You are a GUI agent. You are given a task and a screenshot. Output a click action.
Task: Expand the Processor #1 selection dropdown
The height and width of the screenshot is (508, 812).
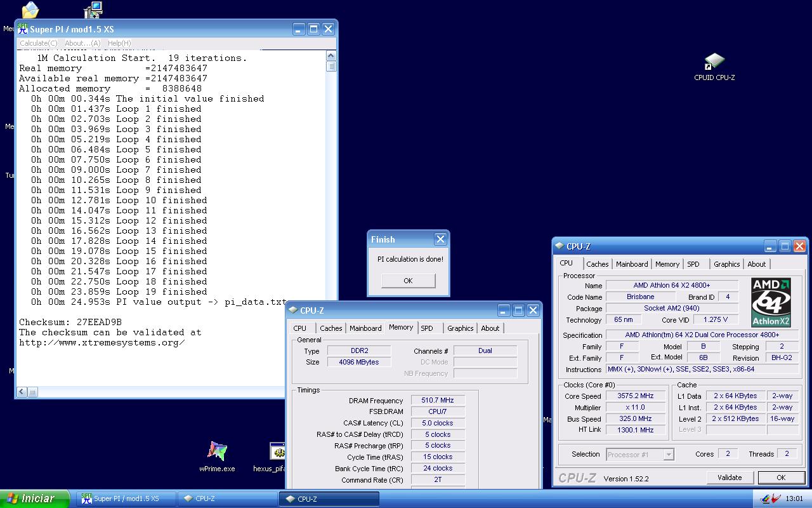click(x=668, y=455)
